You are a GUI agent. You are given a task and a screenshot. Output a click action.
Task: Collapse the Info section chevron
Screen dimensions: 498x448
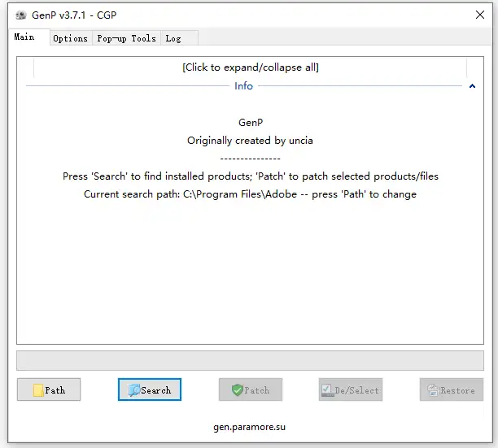tap(472, 86)
